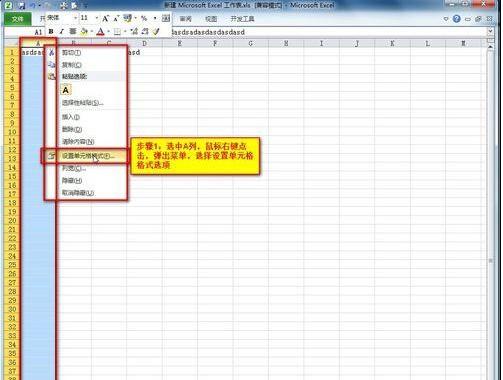Click the decrease decimal icon

coord(145,31)
